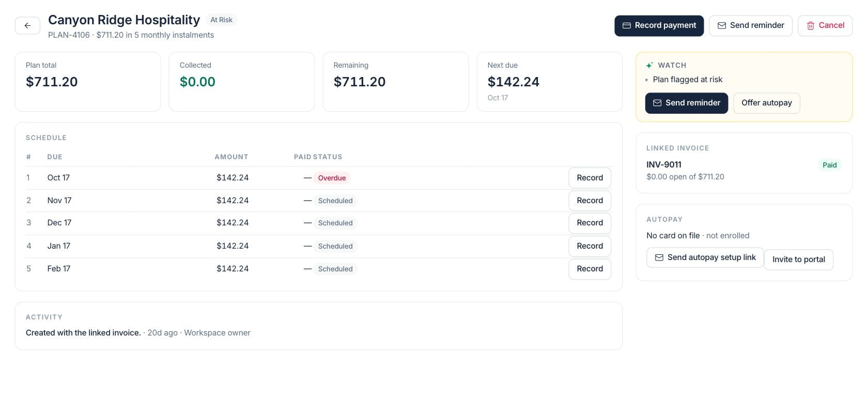
Task: Click 'Created with the linked invoice.' activity entry
Action: click(x=83, y=333)
